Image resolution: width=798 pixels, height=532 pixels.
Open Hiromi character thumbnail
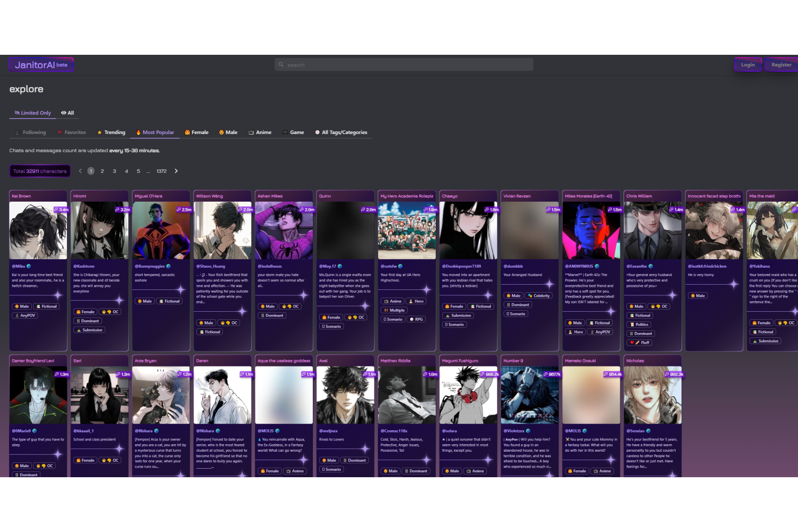[99, 230]
